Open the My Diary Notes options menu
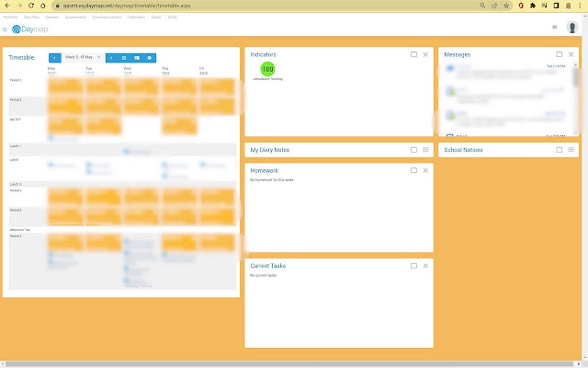This screenshot has height=368, width=588. click(x=426, y=149)
